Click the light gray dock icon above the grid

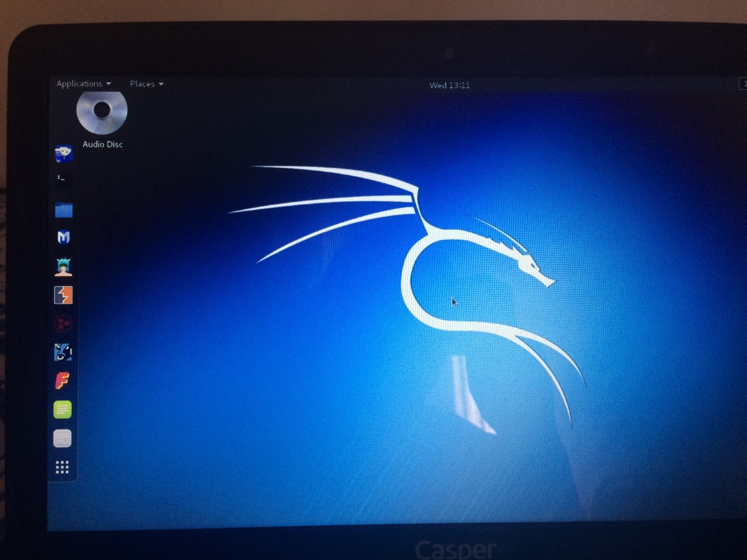coord(62,438)
